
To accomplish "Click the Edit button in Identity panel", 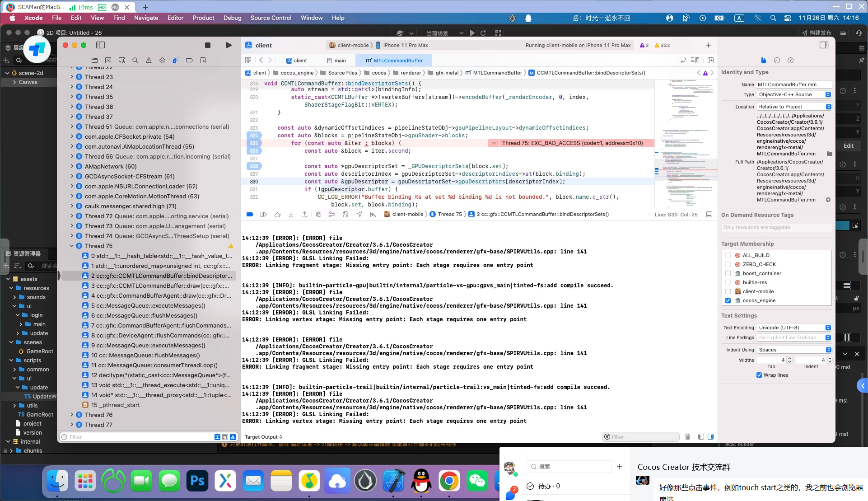I will click(x=849, y=145).
